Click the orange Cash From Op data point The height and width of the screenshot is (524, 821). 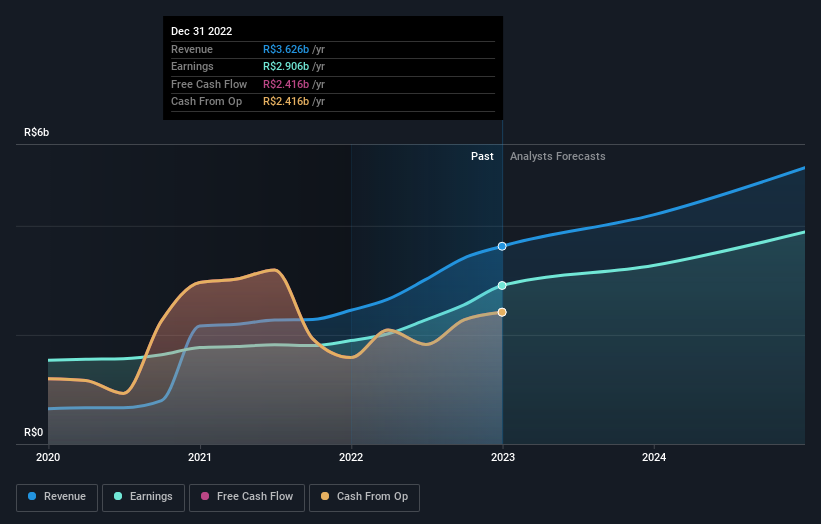click(x=502, y=312)
